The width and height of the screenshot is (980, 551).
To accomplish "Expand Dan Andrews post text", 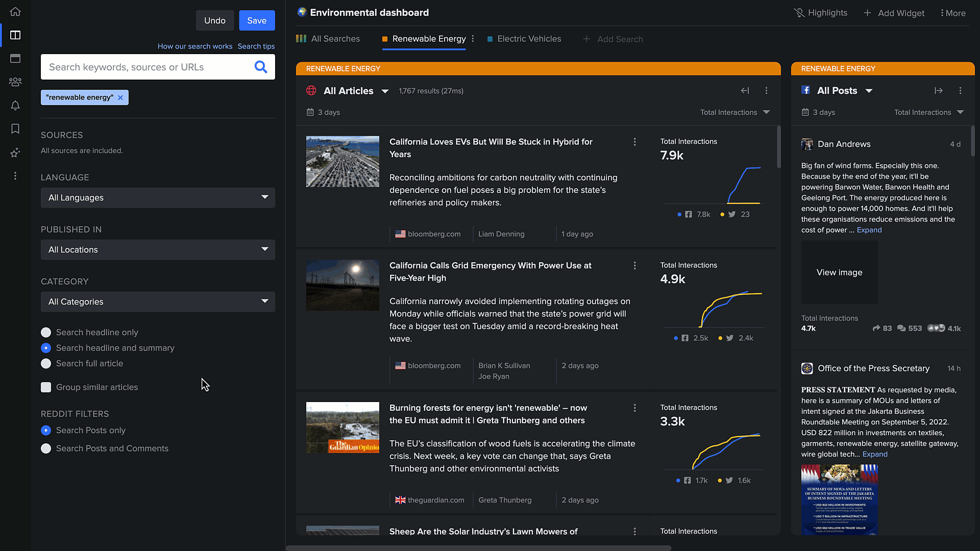I will click(869, 230).
